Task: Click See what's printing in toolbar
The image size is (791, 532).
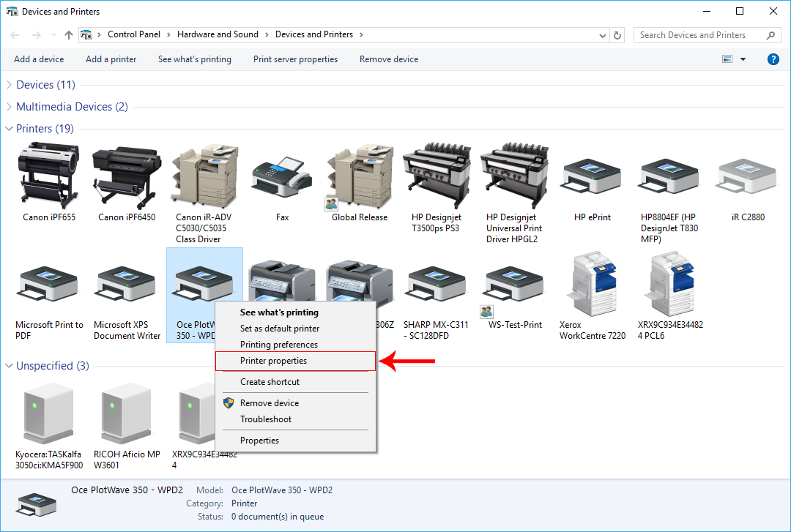Action: point(195,59)
